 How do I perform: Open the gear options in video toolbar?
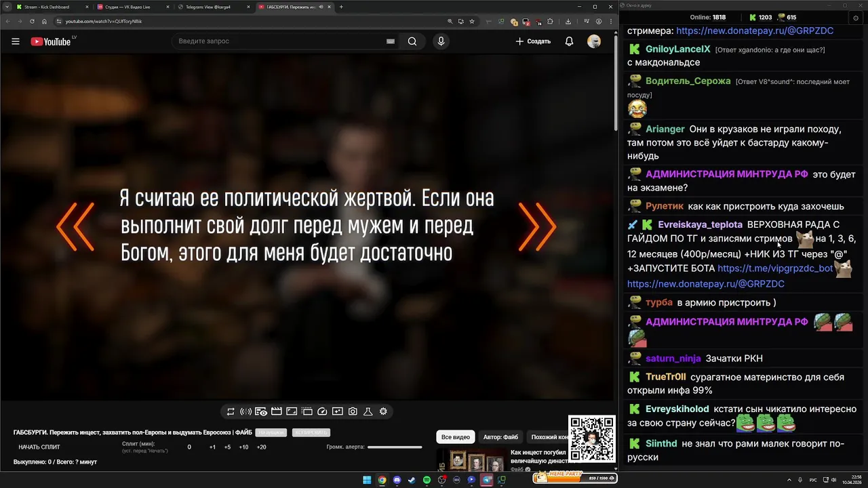click(384, 411)
